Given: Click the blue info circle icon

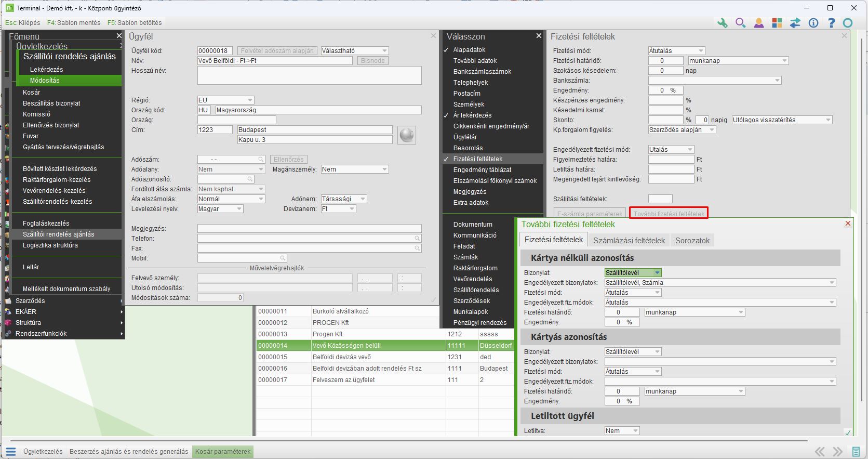Looking at the screenshot, I should point(813,23).
